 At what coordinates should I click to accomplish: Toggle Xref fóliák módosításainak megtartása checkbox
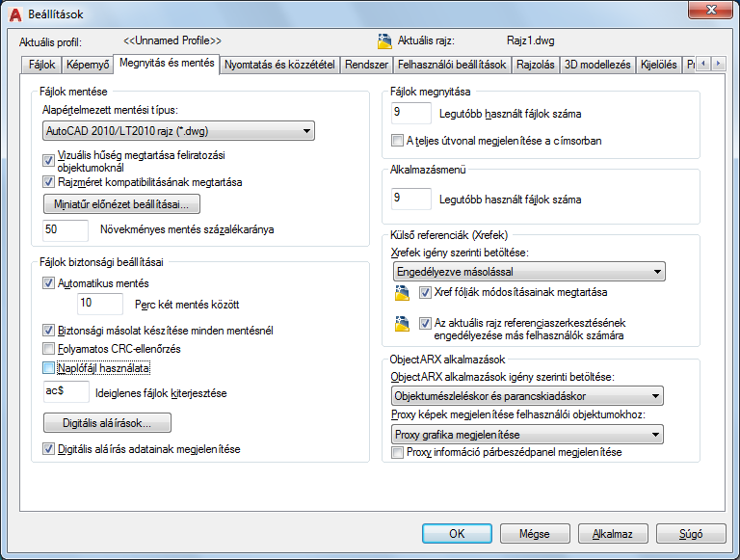[425, 292]
